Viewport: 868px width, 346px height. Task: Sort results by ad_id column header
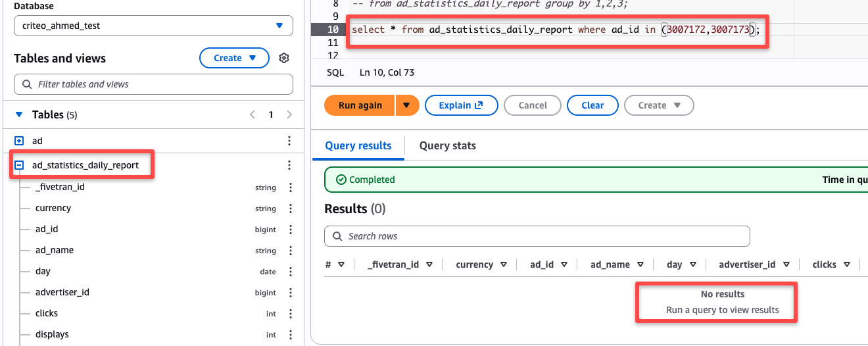564,264
